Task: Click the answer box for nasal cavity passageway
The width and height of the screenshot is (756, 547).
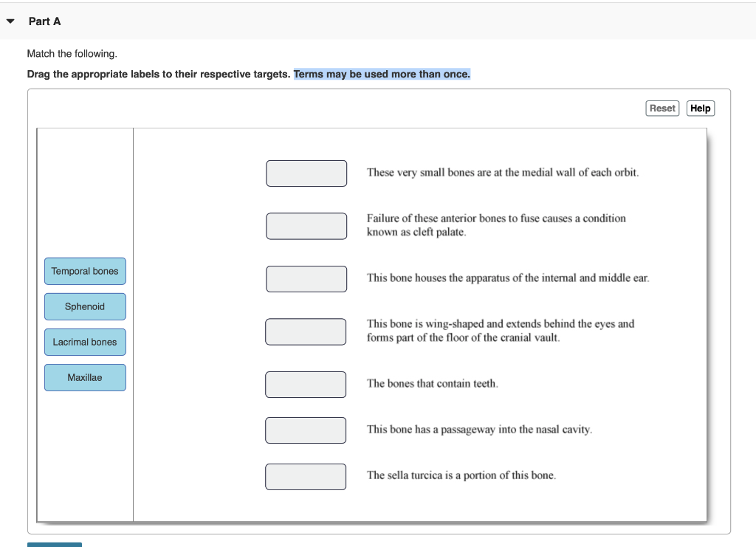Action: pyautogui.click(x=306, y=430)
